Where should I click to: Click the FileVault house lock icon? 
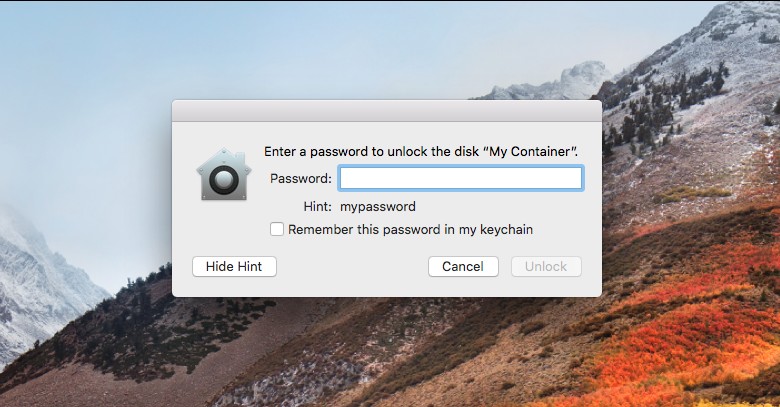[x=223, y=175]
